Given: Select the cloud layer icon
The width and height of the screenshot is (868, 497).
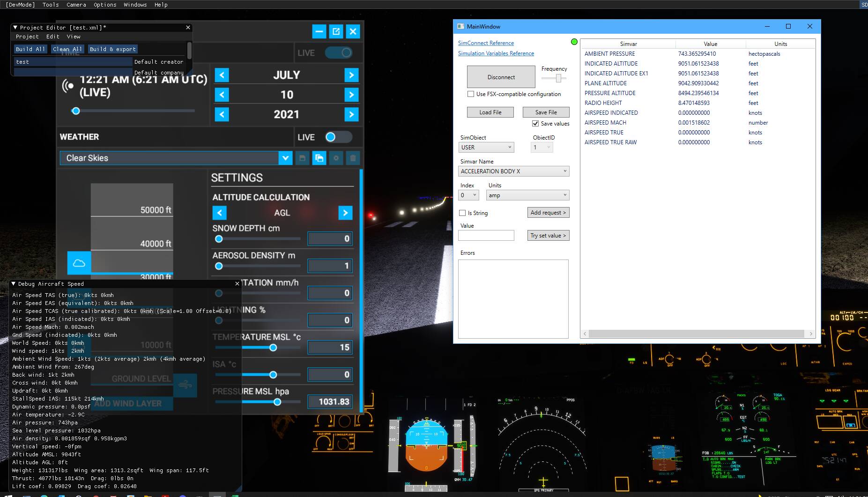Looking at the screenshot, I should point(79,263).
